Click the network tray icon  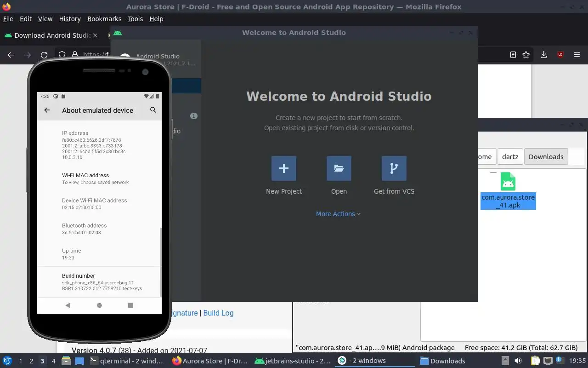coord(548,361)
